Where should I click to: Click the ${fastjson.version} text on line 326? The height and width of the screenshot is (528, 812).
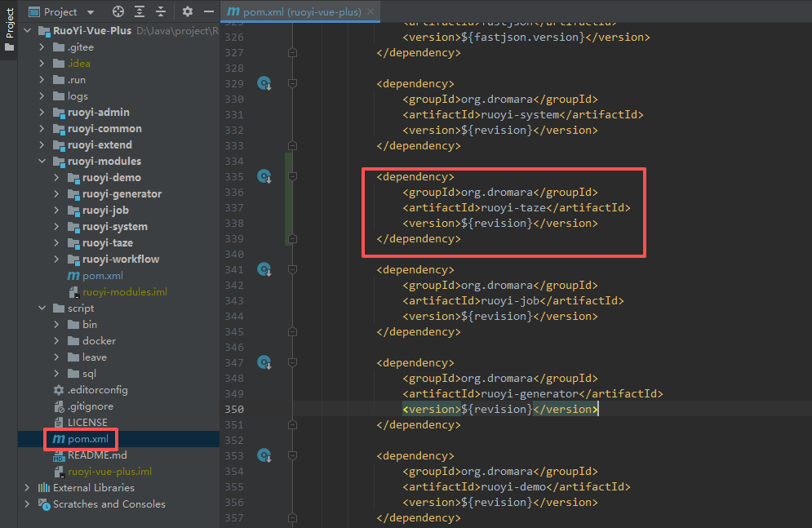pos(523,38)
